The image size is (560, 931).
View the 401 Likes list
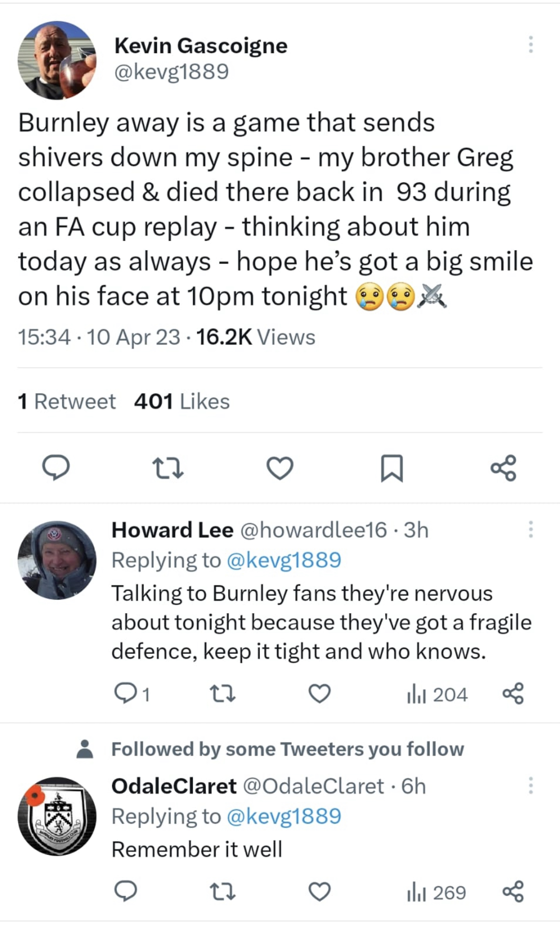[181, 401]
